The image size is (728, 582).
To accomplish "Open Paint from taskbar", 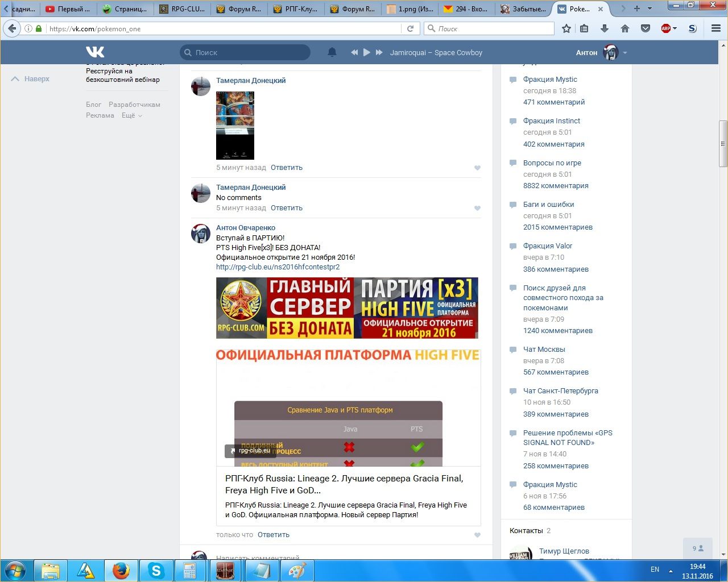I will [296, 571].
